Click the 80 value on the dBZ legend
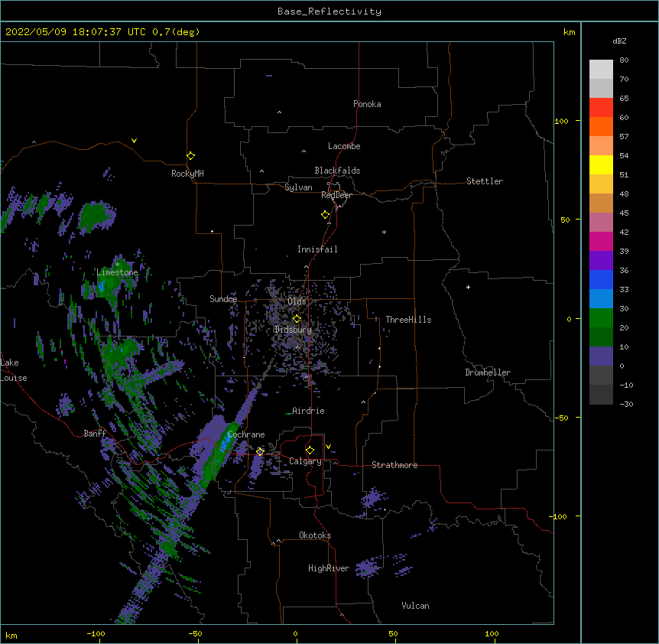This screenshot has height=644, width=659. 624,60
